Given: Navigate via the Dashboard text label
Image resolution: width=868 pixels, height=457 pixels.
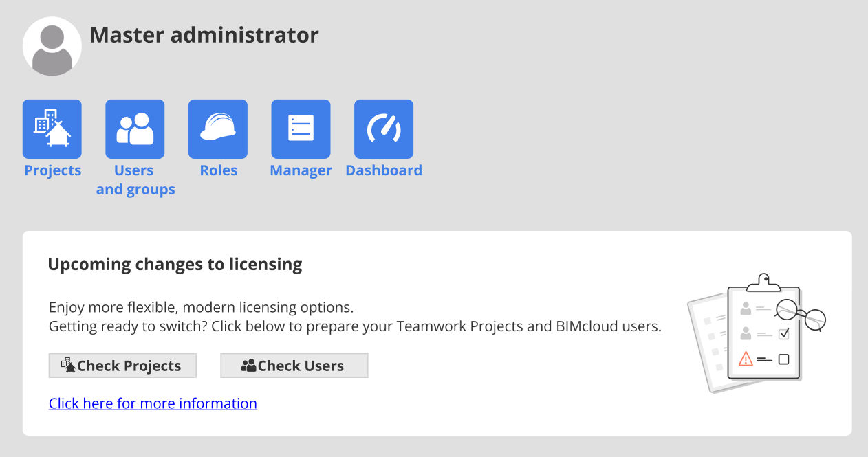Looking at the screenshot, I should point(384,170).
